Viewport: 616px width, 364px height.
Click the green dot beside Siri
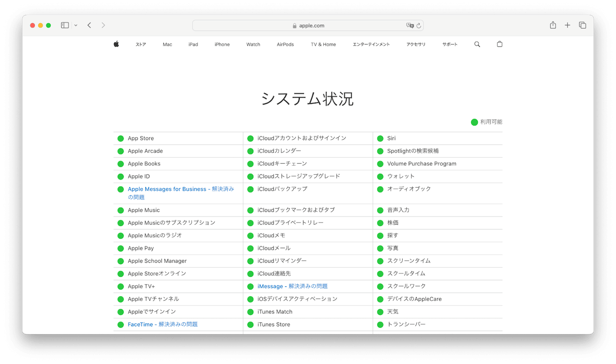pyautogui.click(x=380, y=139)
